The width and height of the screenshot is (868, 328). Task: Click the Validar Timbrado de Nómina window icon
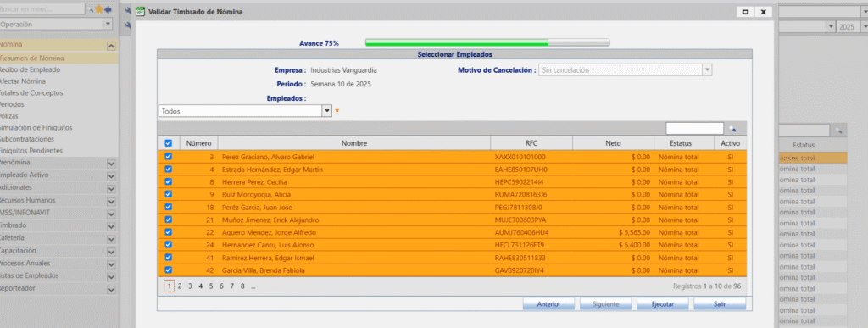pos(141,12)
